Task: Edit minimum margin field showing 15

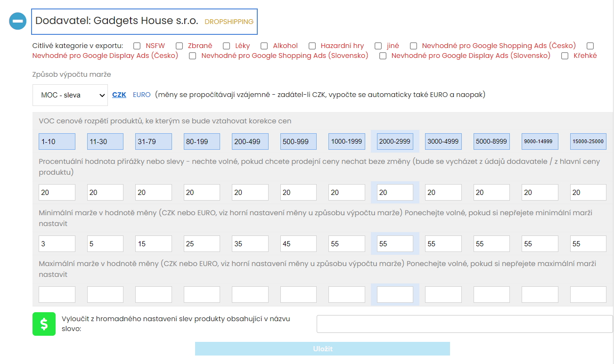Action: 154,243
